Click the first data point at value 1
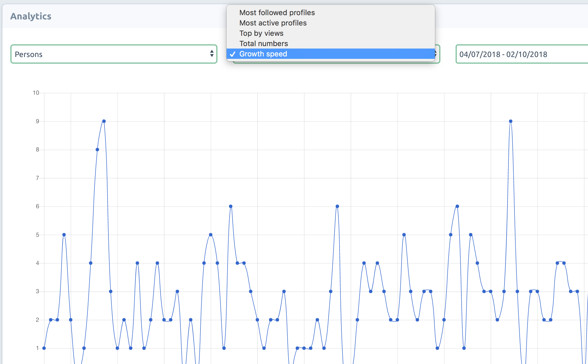This screenshot has height=364, width=588. coord(44,348)
